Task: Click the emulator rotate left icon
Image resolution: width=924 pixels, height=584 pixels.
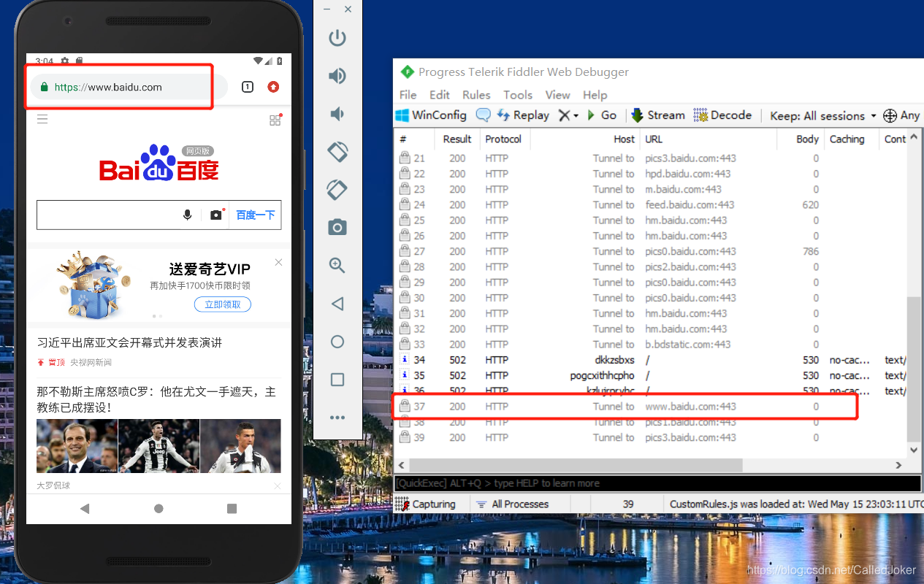Action: pyautogui.click(x=337, y=152)
